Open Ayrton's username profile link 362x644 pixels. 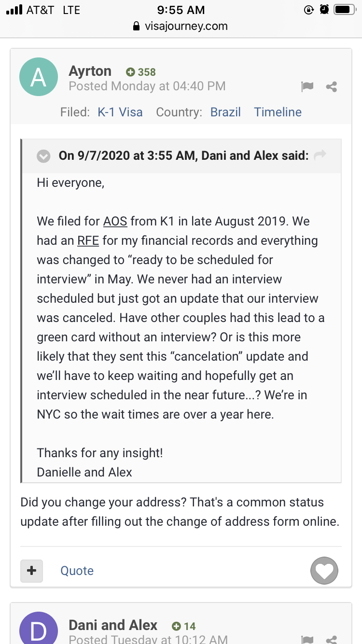point(90,71)
